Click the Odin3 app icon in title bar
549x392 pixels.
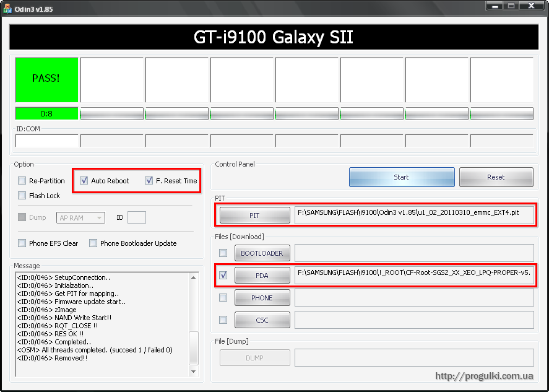[x=7, y=6]
